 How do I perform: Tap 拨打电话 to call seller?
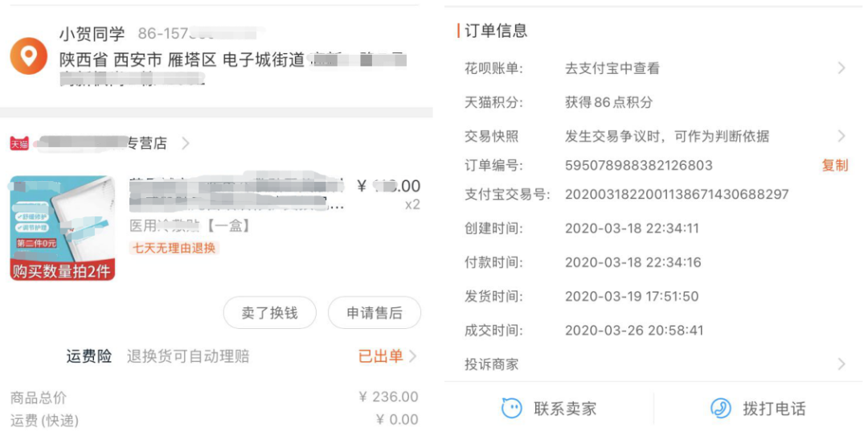(x=773, y=409)
